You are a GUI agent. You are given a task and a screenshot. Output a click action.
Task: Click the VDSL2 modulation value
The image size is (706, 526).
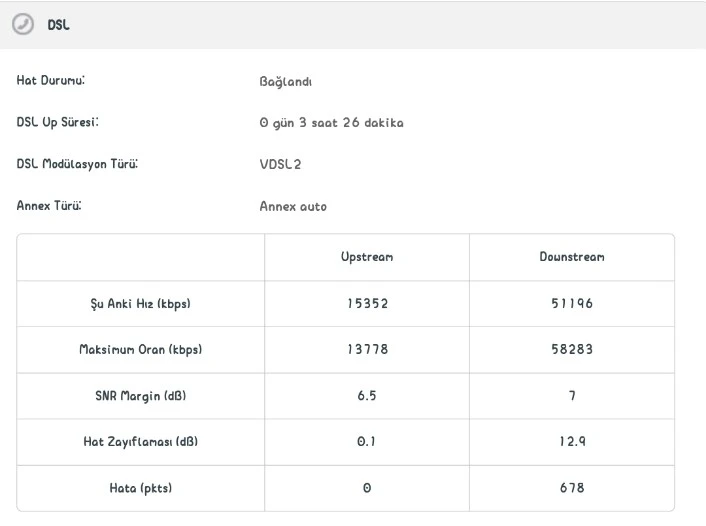(280, 164)
